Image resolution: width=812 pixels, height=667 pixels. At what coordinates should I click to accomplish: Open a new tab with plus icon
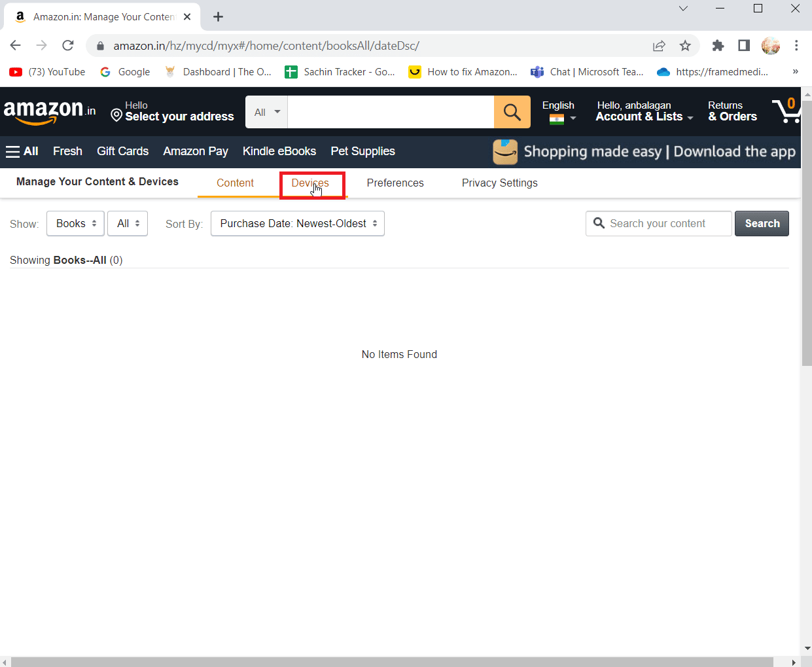pyautogui.click(x=218, y=17)
